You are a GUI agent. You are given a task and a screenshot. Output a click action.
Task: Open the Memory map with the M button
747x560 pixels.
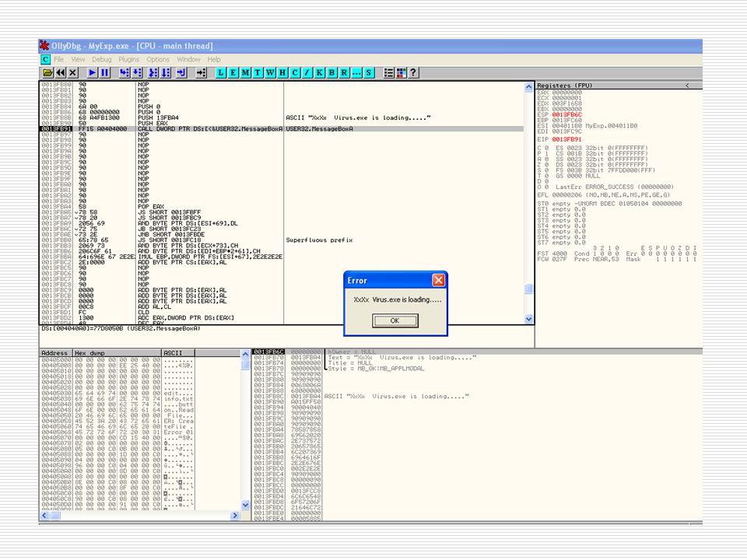(245, 73)
